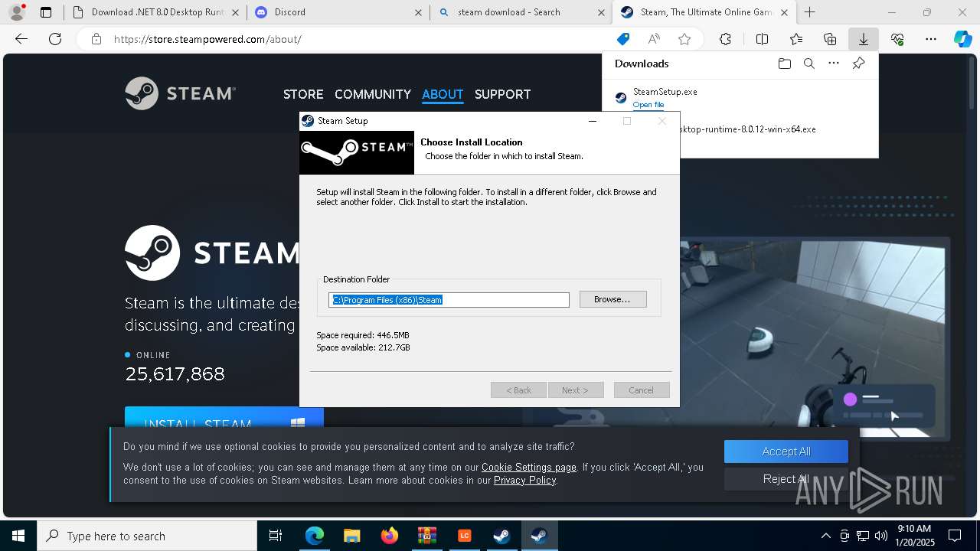Screen dimensions: 980x551
Task: Open Favorites list icon
Action: coord(796,39)
